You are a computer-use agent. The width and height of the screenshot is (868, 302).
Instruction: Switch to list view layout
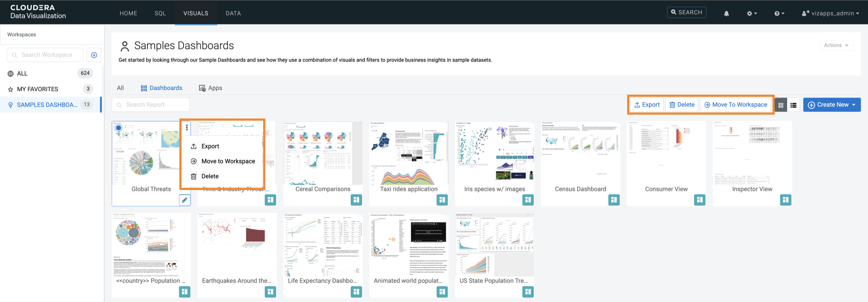(793, 105)
